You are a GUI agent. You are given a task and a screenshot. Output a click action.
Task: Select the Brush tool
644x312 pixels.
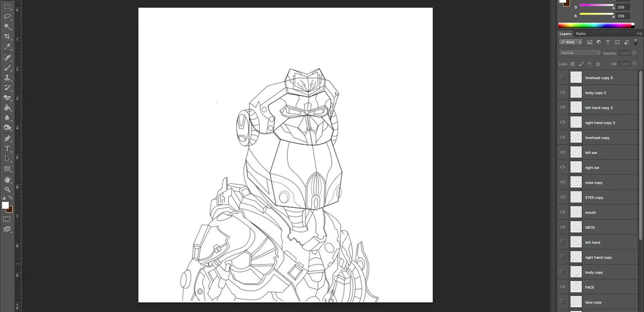(8, 68)
